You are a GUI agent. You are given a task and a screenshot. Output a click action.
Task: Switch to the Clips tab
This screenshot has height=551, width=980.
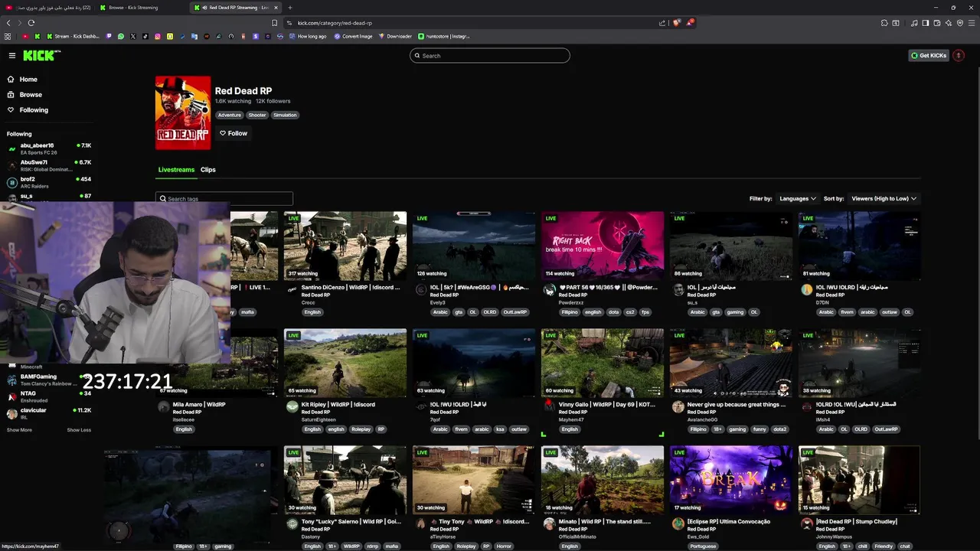208,170
